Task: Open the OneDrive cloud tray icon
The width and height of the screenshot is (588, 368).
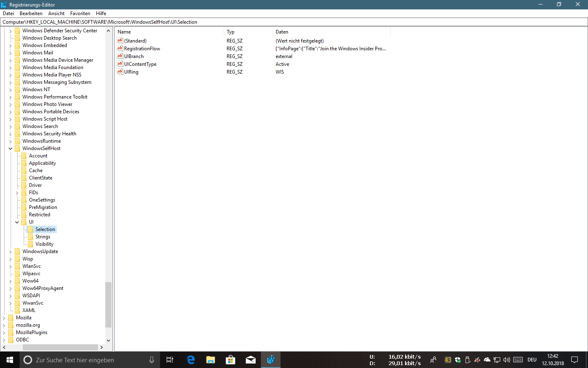Action: click(487, 360)
